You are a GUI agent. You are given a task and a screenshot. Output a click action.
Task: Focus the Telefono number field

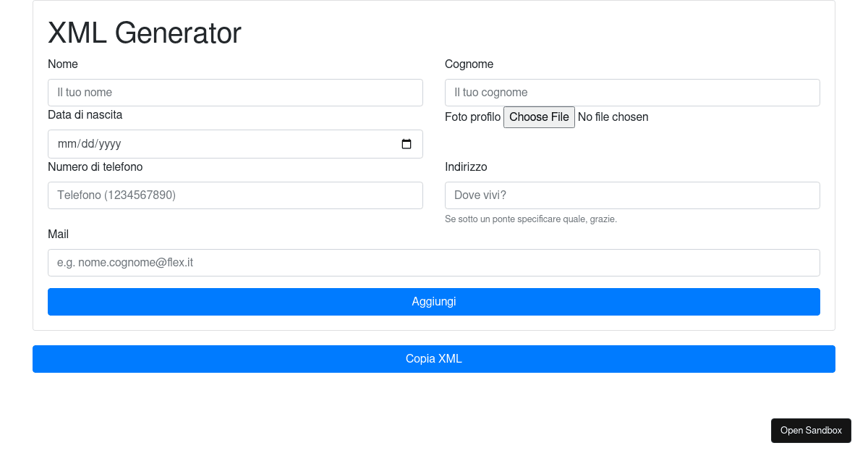click(235, 195)
